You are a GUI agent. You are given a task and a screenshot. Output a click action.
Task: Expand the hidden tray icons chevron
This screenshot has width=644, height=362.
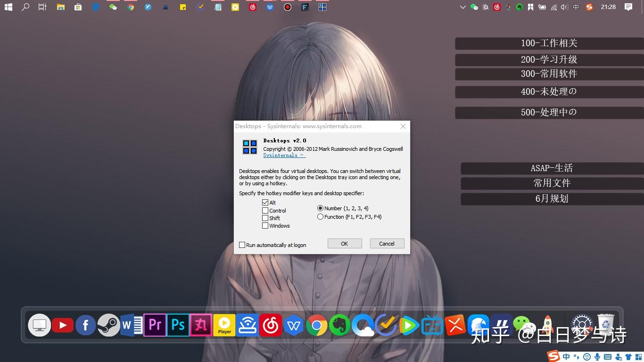462,7
